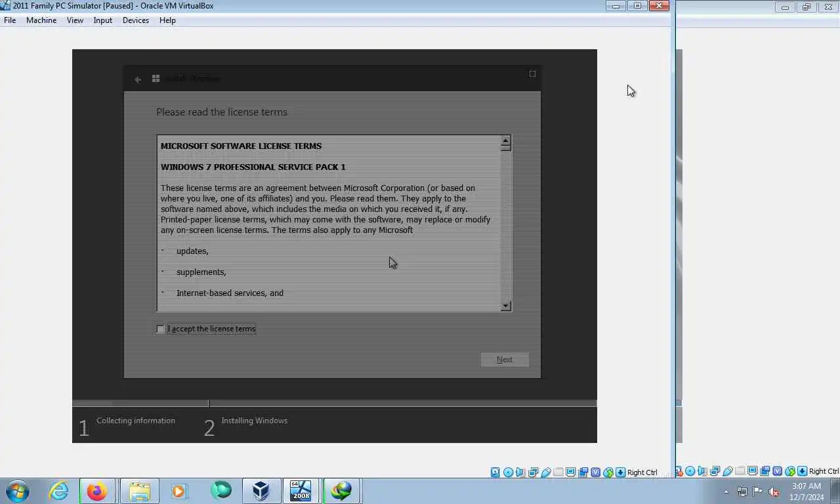The image size is (840, 504).
Task: Click the green round app icon on the taskbar
Action: [221, 491]
